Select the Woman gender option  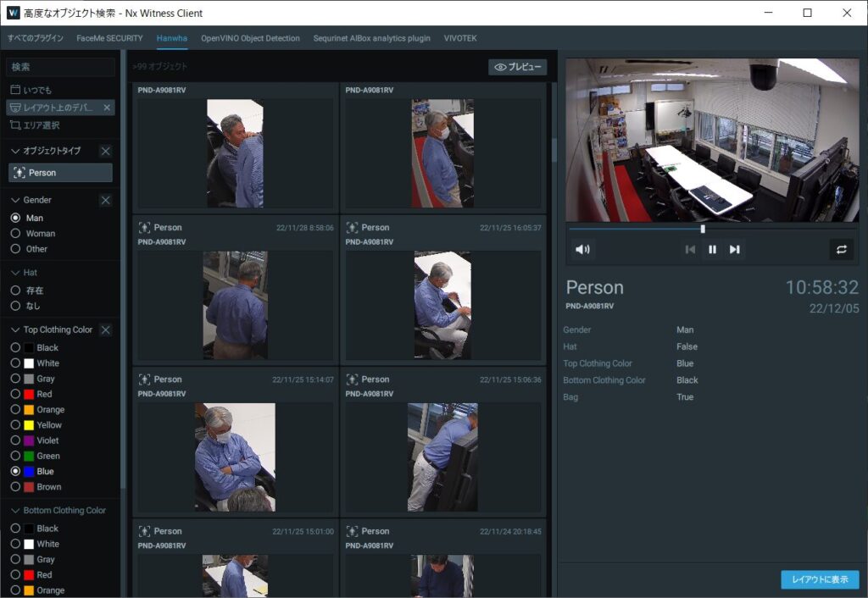(x=15, y=234)
